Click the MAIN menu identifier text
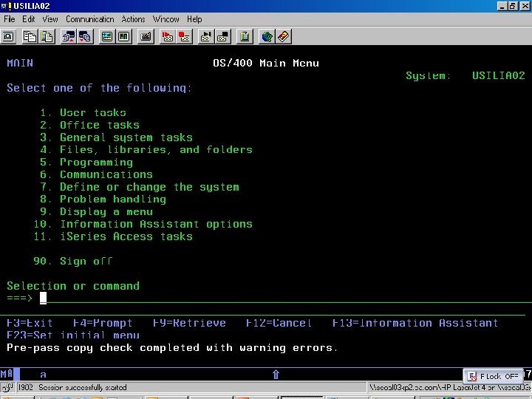 (20, 63)
